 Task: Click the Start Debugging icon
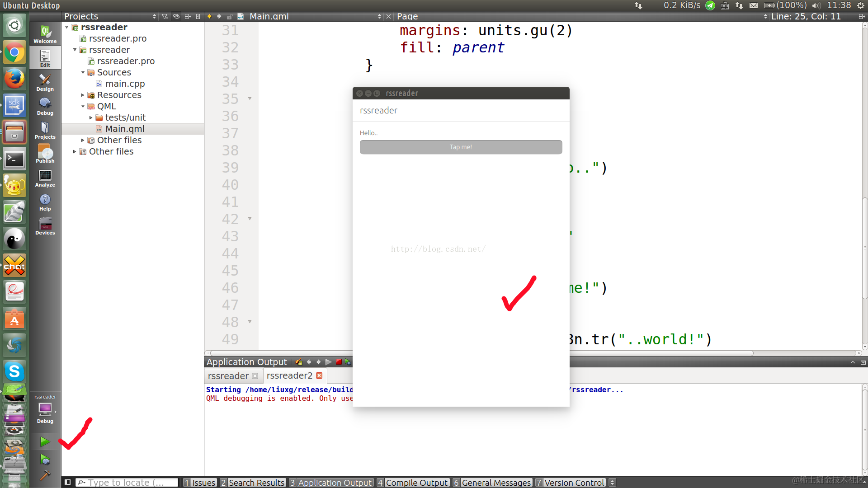click(x=45, y=460)
